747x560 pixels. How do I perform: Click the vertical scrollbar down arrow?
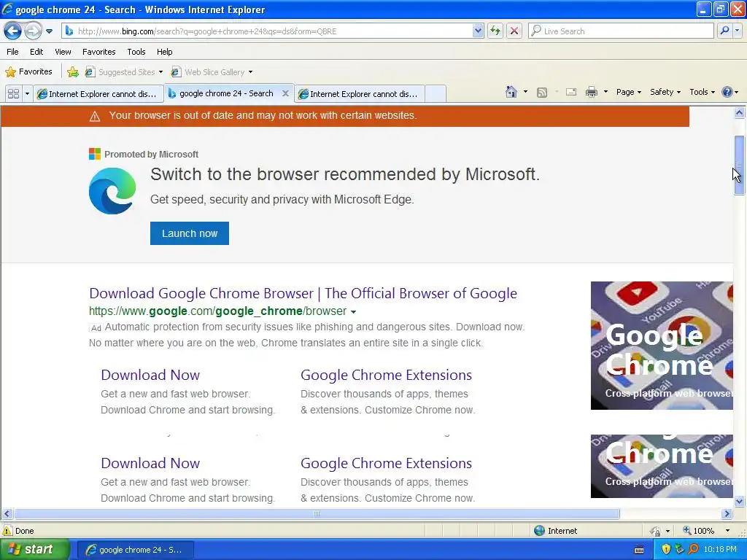pos(740,501)
